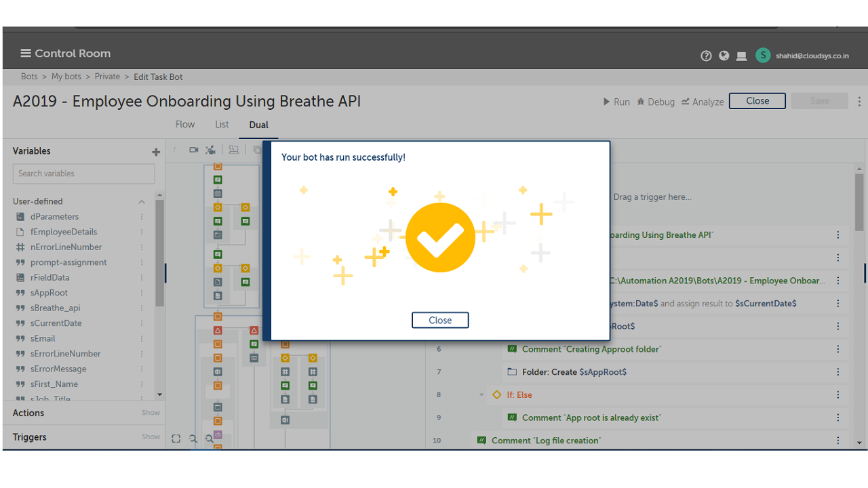Viewport: 868px width, 488px height.
Task: Click the number type icon beside nErrorLineNumber
Action: point(20,247)
